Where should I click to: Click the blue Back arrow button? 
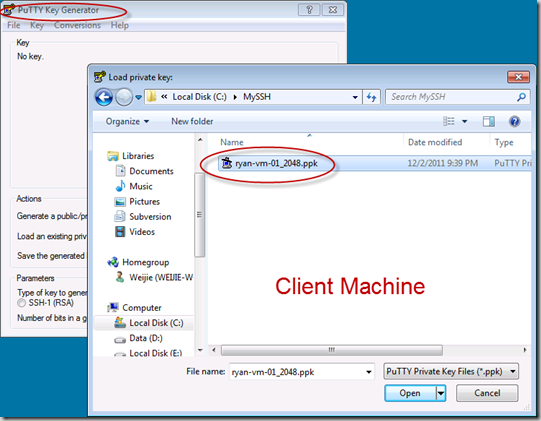pyautogui.click(x=104, y=97)
